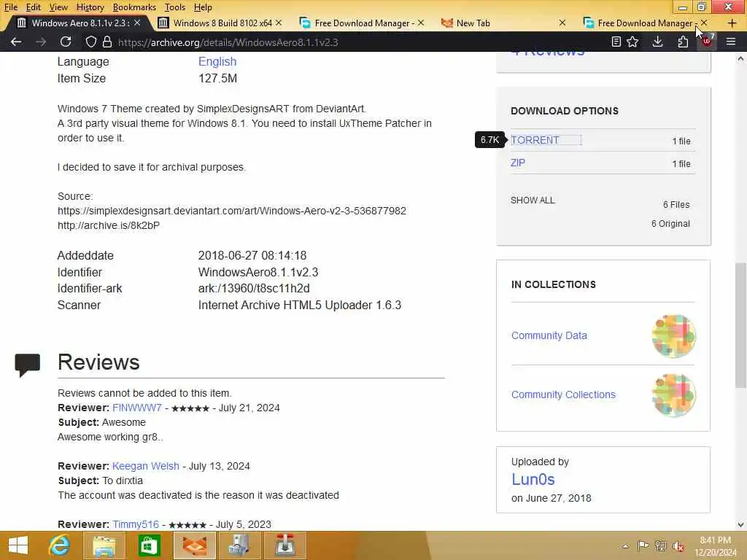Open Windows Start button
The image size is (747, 560).
pos(18,545)
